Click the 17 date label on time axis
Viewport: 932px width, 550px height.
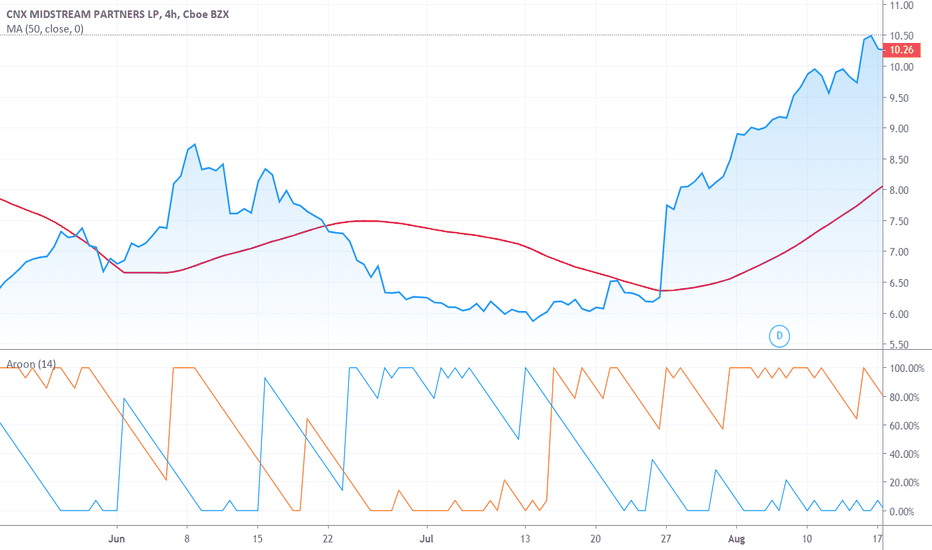coord(877,539)
